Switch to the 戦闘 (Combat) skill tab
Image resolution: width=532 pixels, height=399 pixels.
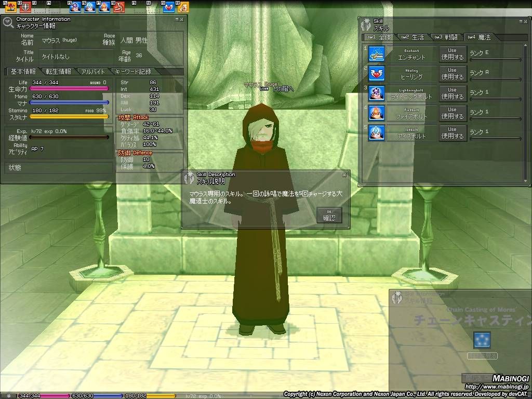446,37
